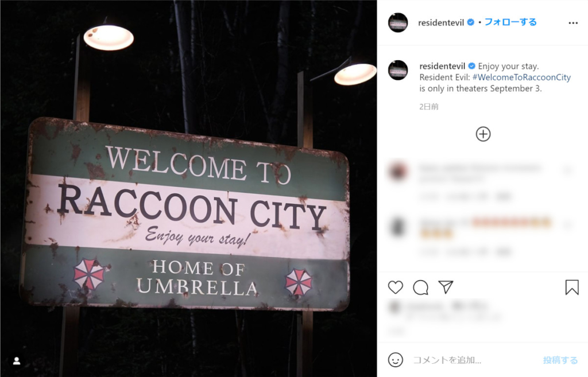Click the Raccoon City sign photo
The width and height of the screenshot is (588, 377).
188,188
